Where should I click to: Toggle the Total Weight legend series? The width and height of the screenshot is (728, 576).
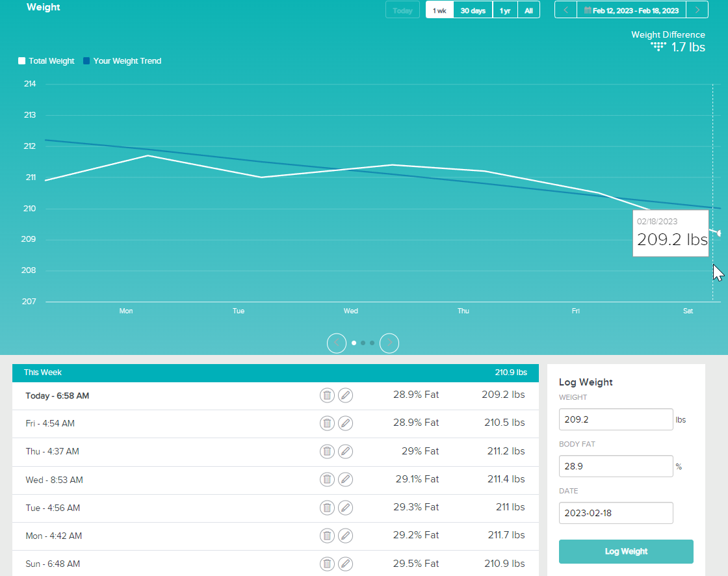tap(46, 61)
